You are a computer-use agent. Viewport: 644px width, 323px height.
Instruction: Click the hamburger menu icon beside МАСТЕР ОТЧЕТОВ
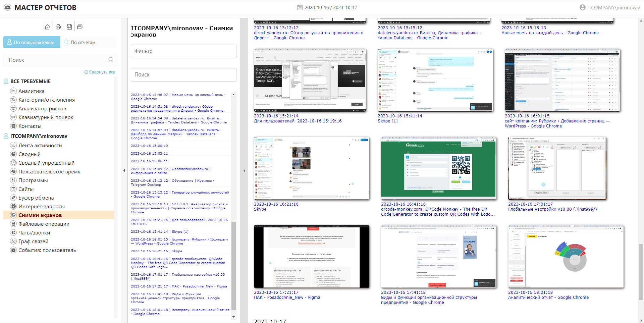coord(7,7)
